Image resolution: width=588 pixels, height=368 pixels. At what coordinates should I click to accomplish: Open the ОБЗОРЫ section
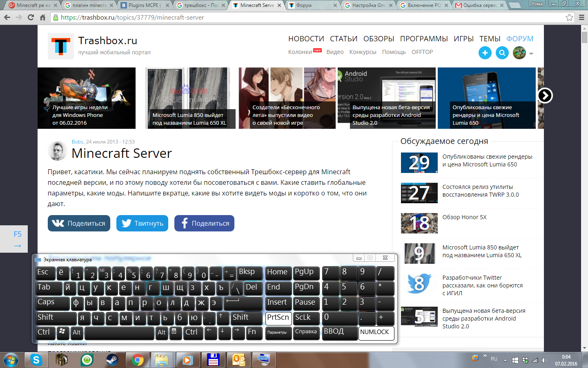(x=379, y=39)
